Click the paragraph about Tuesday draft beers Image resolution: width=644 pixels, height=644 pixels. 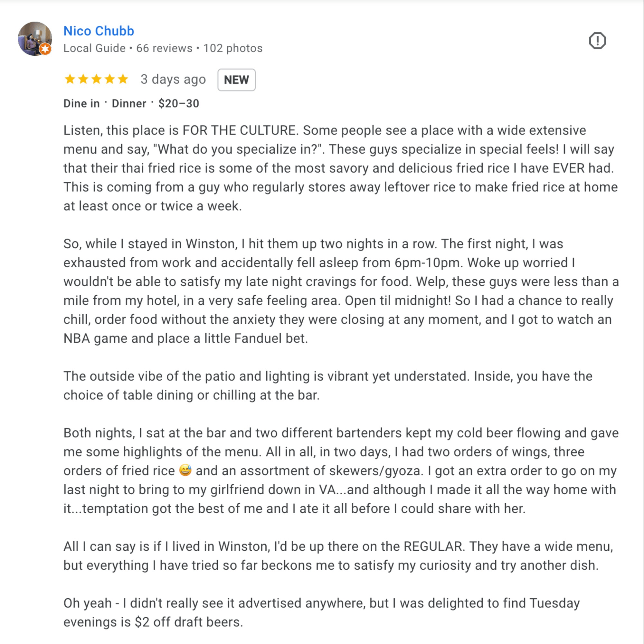pos(322,613)
